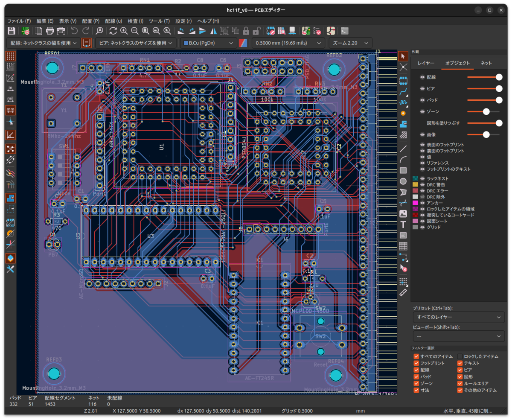
Task: Hide ラッツネスト using its eye icon
Action: 422,178
